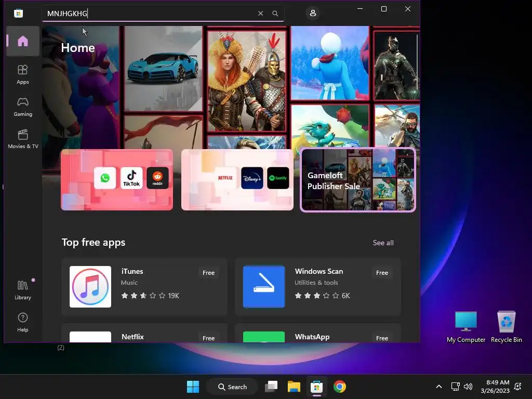Open the clock and date panel
Image resolution: width=532 pixels, height=399 pixels.
point(495,387)
